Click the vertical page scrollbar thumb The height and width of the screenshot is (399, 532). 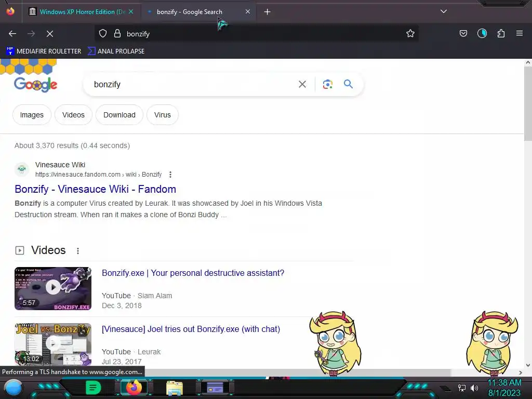pyautogui.click(x=528, y=103)
